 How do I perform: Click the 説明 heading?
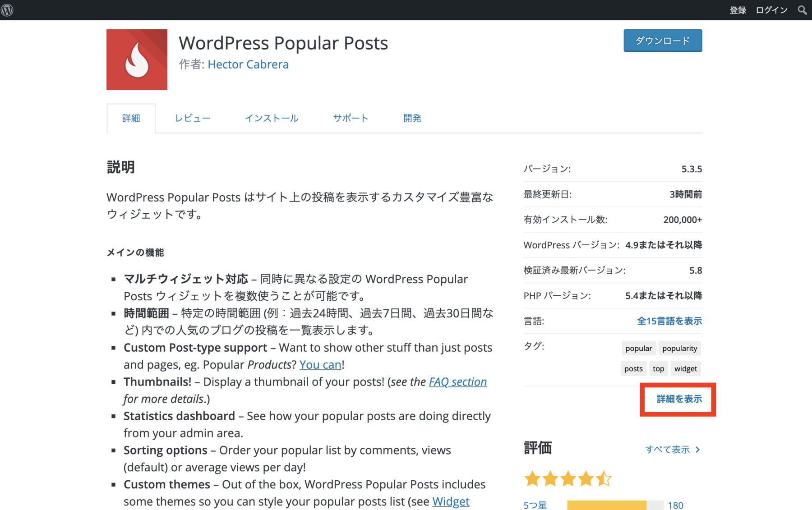pyautogui.click(x=120, y=167)
